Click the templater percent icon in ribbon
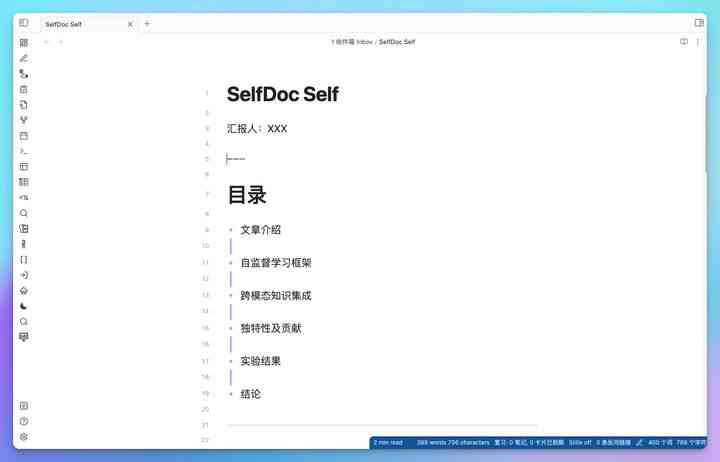The width and height of the screenshot is (720, 462). [x=24, y=198]
